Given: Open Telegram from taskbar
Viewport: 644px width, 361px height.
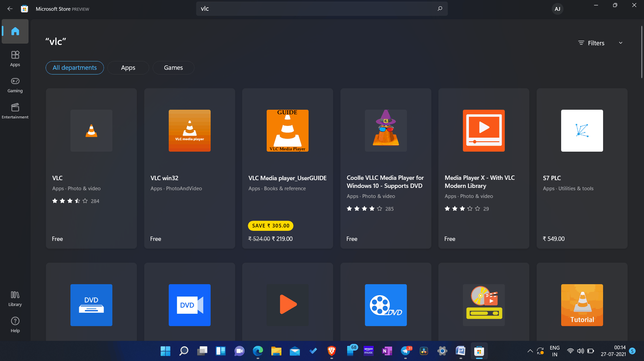Looking at the screenshot, I should tap(406, 351).
